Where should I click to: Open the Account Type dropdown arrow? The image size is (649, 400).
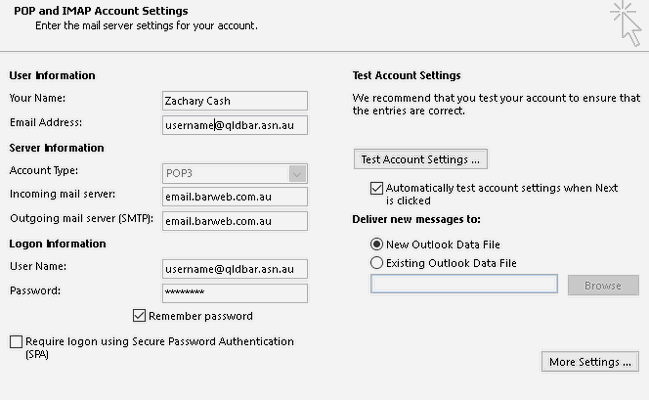point(297,173)
